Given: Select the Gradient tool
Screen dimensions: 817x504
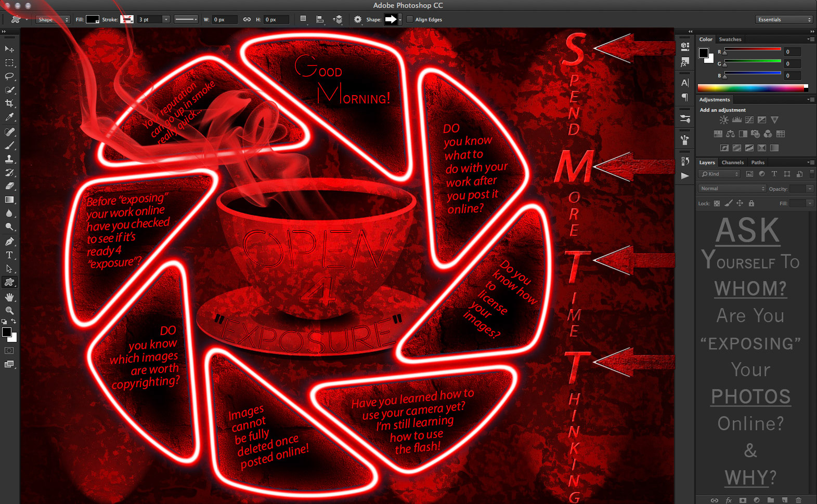Looking at the screenshot, I should tap(9, 200).
